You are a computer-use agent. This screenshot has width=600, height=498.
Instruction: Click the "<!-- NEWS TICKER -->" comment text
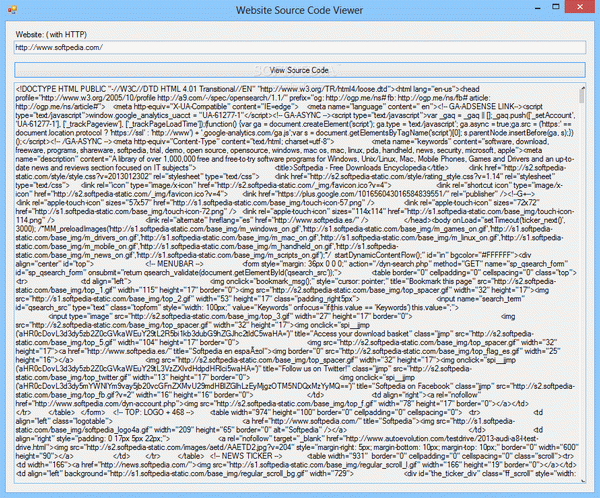point(247,456)
